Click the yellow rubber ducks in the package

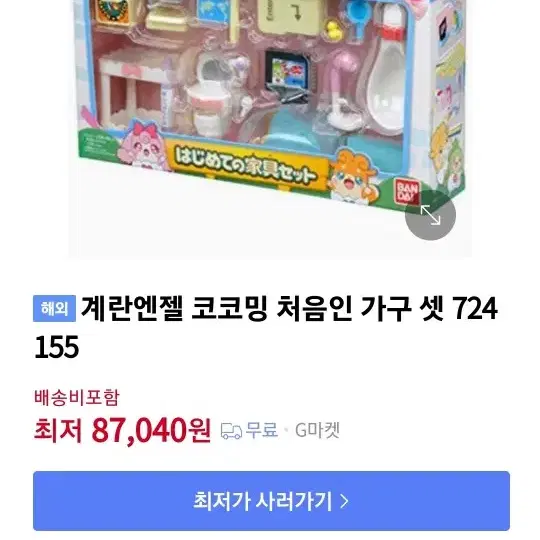tap(334, 29)
